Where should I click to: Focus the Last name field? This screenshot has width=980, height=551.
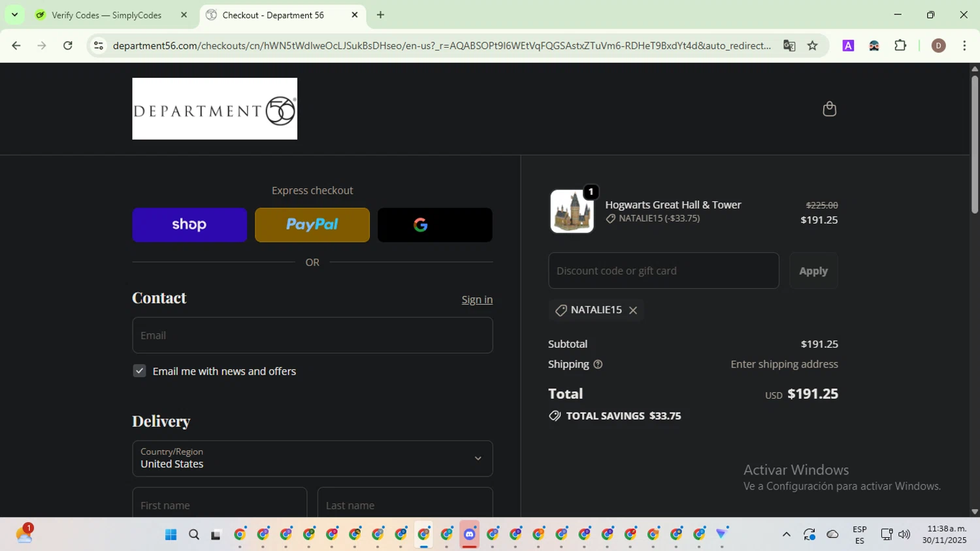[405, 503]
